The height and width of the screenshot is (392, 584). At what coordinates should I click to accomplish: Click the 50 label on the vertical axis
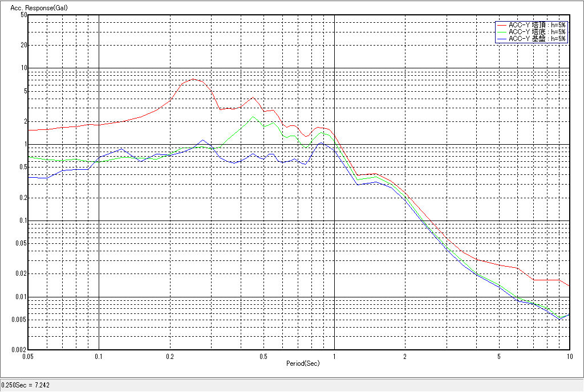[x=24, y=15]
